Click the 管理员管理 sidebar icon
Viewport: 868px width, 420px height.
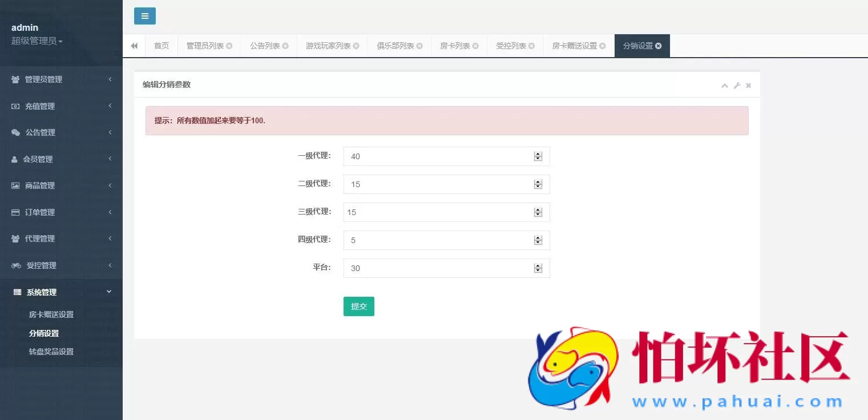pos(14,79)
